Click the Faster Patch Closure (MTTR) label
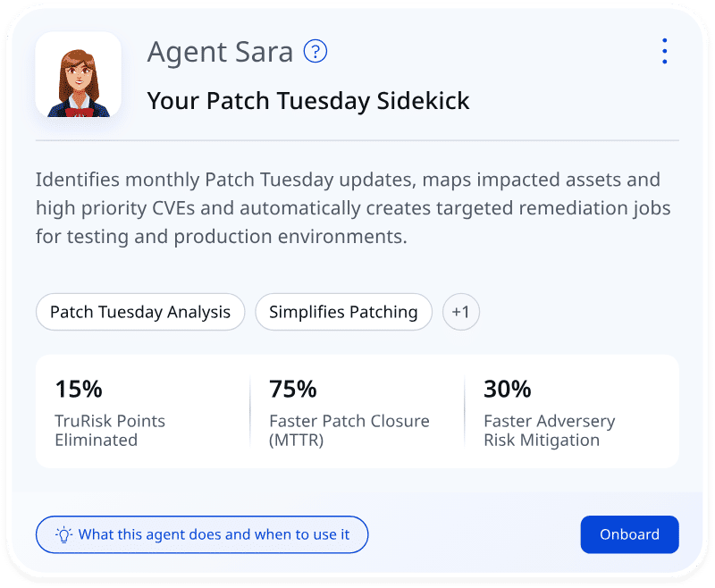715x588 pixels. tap(349, 430)
